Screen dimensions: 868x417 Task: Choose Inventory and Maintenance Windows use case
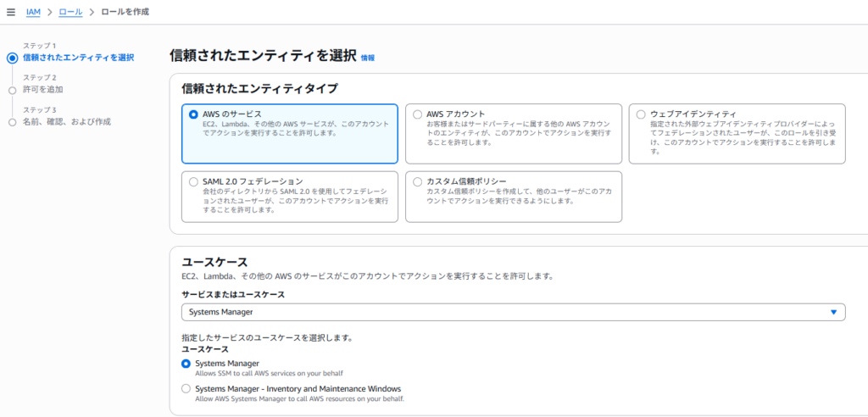[x=186, y=389]
